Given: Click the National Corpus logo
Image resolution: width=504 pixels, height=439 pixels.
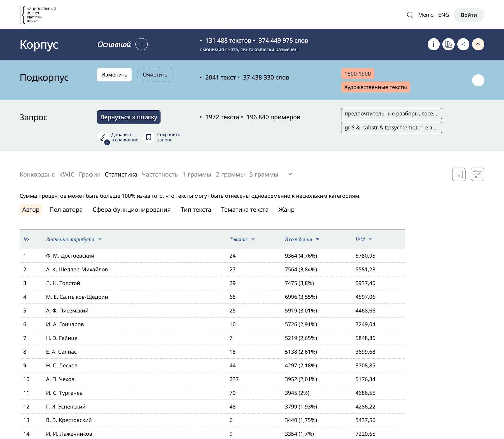Looking at the screenshot, I should [x=38, y=15].
